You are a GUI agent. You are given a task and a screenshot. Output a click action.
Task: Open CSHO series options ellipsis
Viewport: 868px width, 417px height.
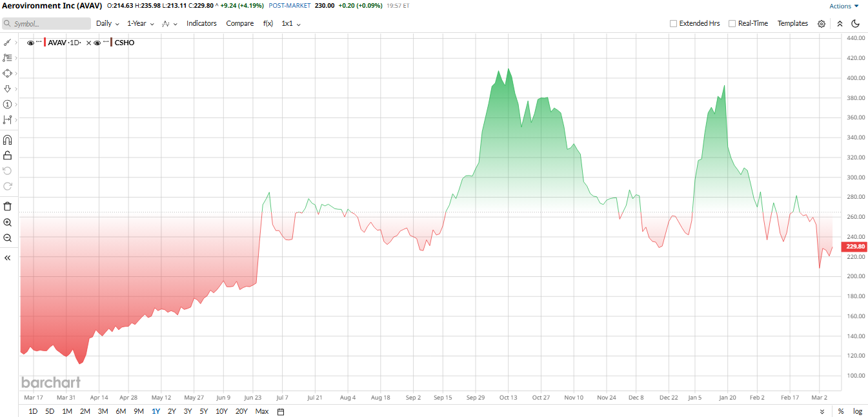click(105, 43)
